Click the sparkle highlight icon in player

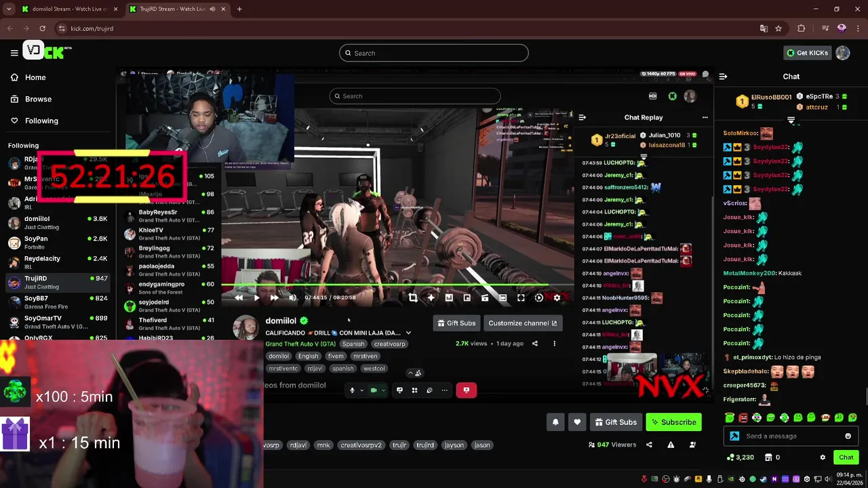pos(431,298)
